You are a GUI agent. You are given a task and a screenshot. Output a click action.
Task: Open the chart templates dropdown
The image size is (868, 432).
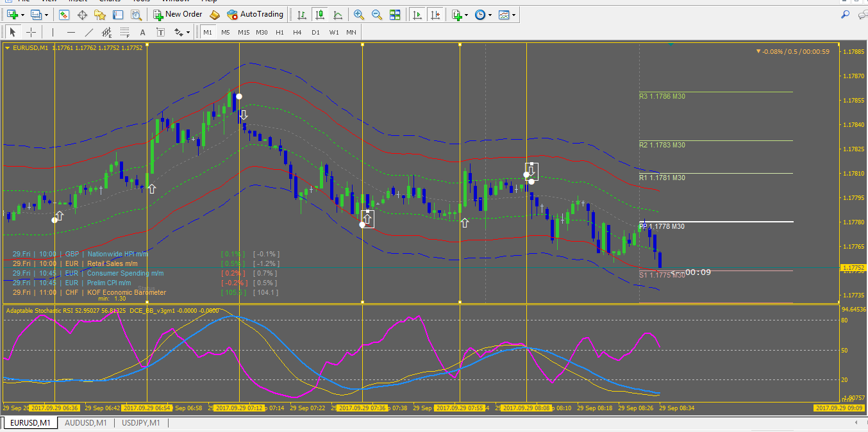coord(514,14)
